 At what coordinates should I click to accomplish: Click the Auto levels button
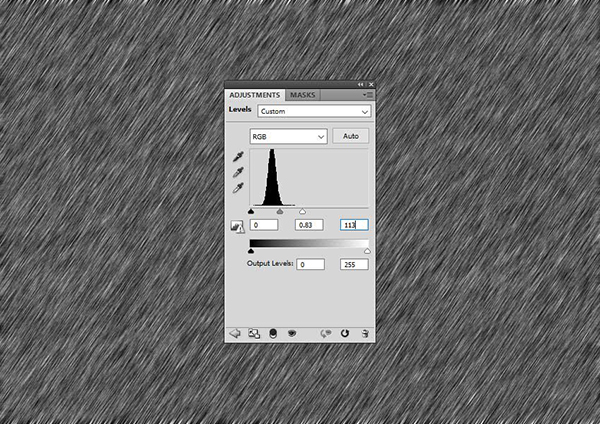(350, 135)
